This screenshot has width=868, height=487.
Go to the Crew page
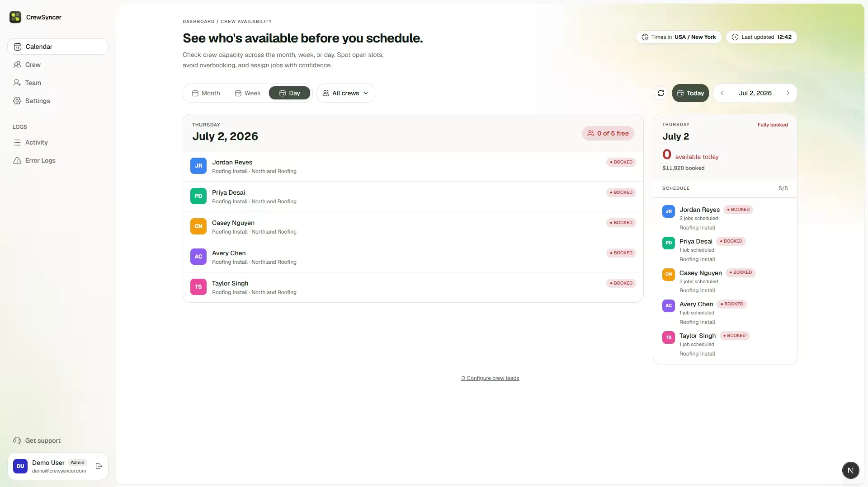click(x=58, y=65)
